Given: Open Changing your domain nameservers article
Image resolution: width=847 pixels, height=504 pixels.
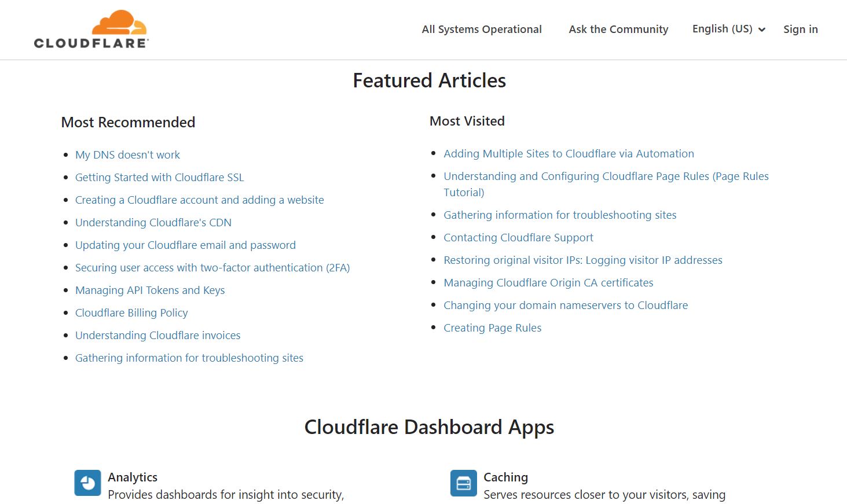Looking at the screenshot, I should click(566, 305).
